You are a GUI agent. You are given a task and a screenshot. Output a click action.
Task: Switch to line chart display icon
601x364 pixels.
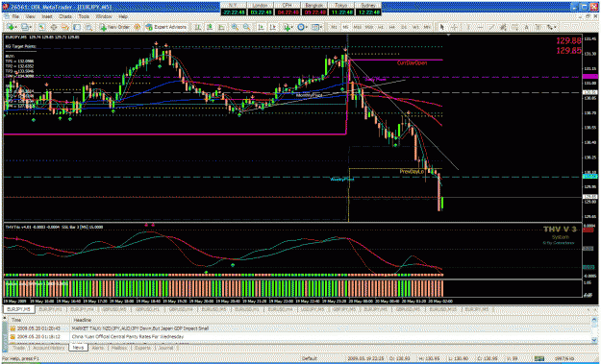pyautogui.click(x=221, y=27)
